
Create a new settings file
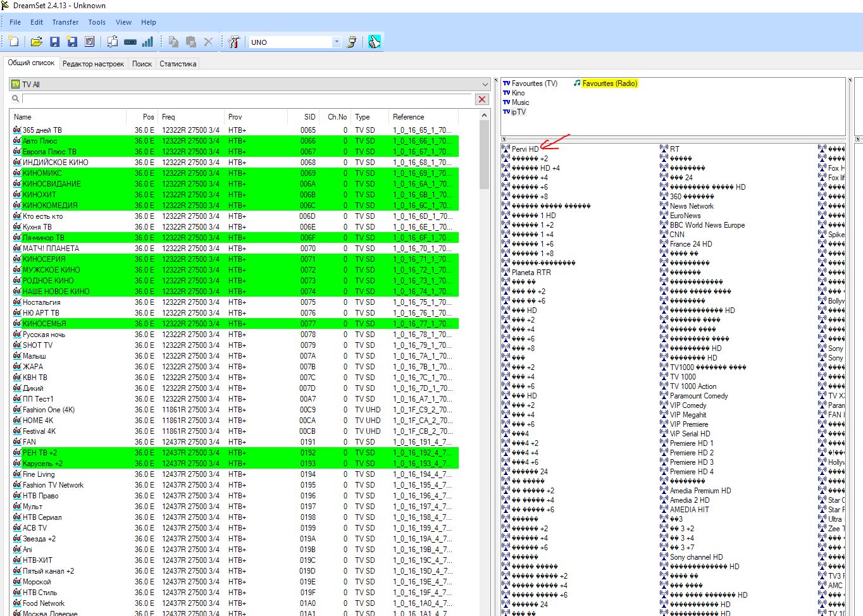tap(13, 42)
